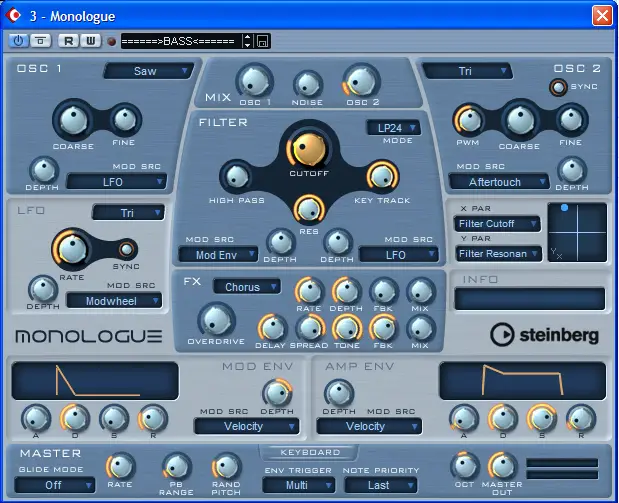Click the PB Range knob

click(176, 467)
